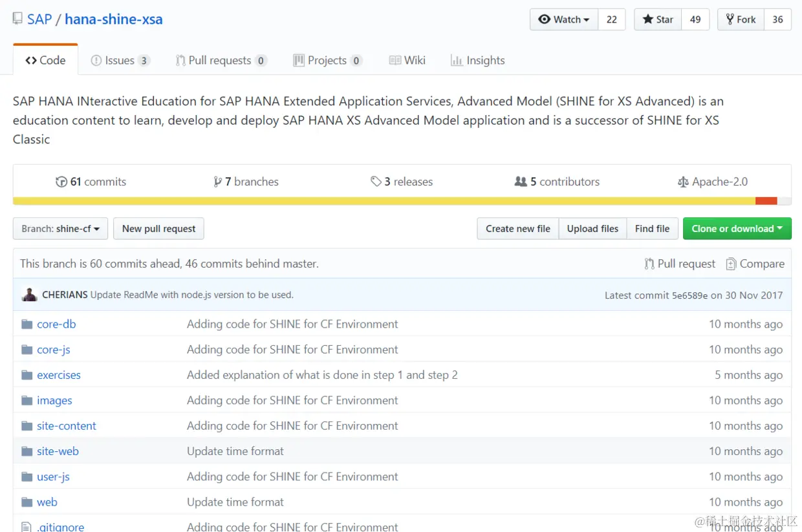The height and width of the screenshot is (532, 802).
Task: Click the Pull request link in branch info
Action: click(680, 264)
